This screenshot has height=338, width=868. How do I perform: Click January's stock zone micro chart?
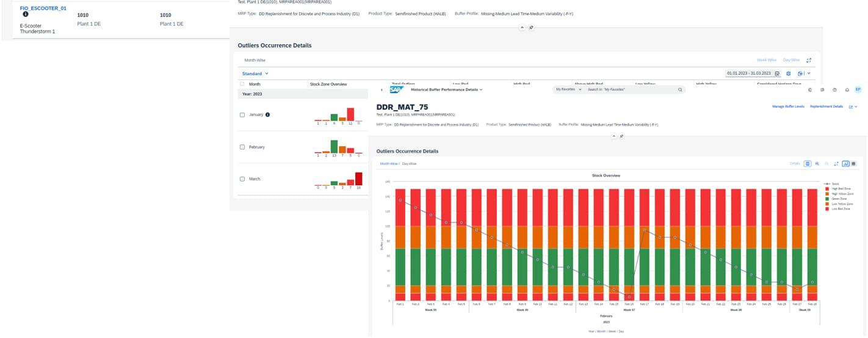[x=339, y=116]
